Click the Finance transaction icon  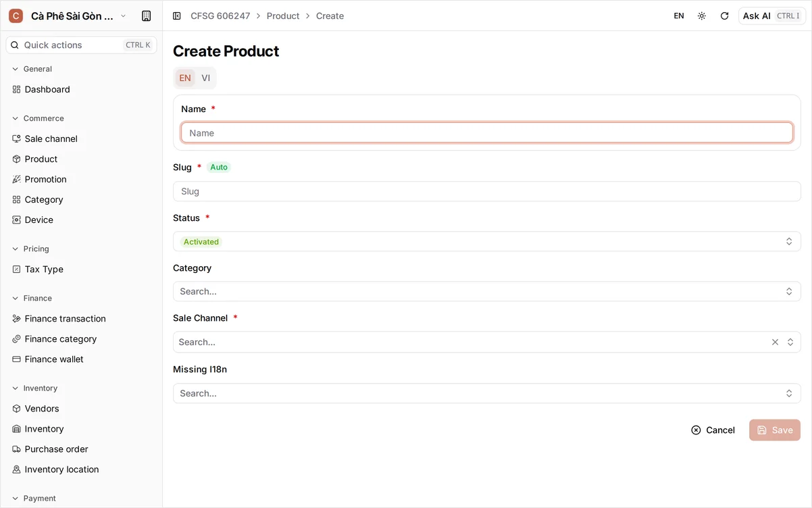point(17,318)
